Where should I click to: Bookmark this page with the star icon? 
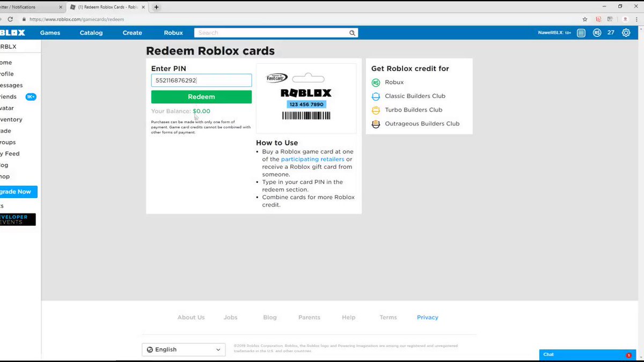tap(585, 19)
